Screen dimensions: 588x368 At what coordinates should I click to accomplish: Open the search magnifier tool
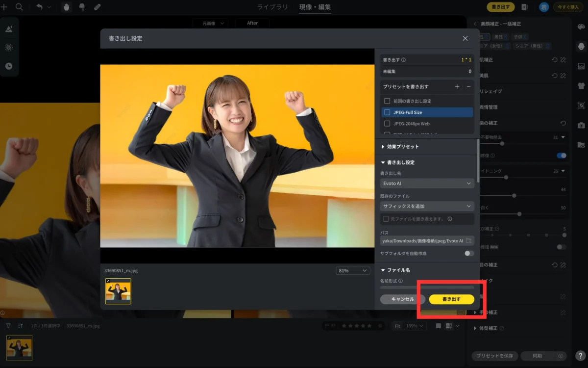coord(19,7)
